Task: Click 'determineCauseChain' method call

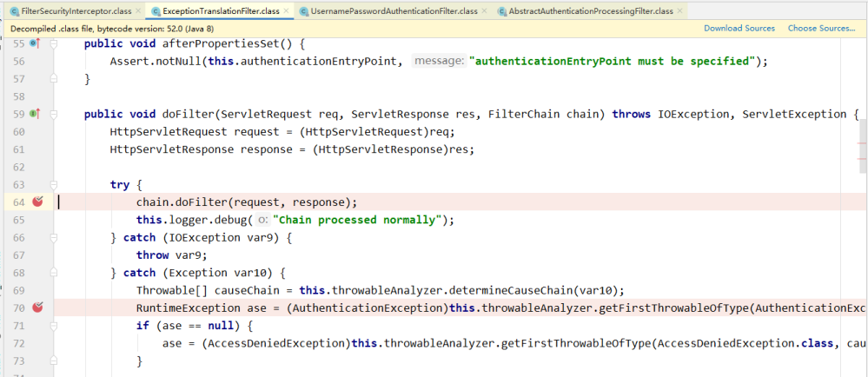Action: point(509,291)
